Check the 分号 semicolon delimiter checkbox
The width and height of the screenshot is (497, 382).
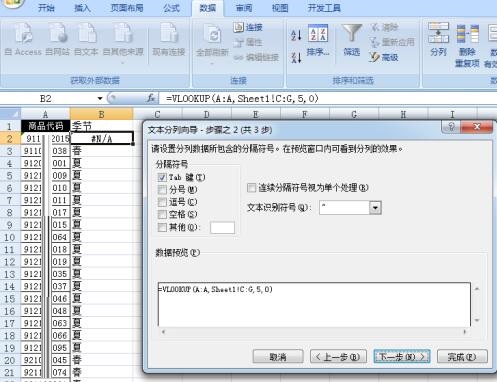click(x=162, y=190)
